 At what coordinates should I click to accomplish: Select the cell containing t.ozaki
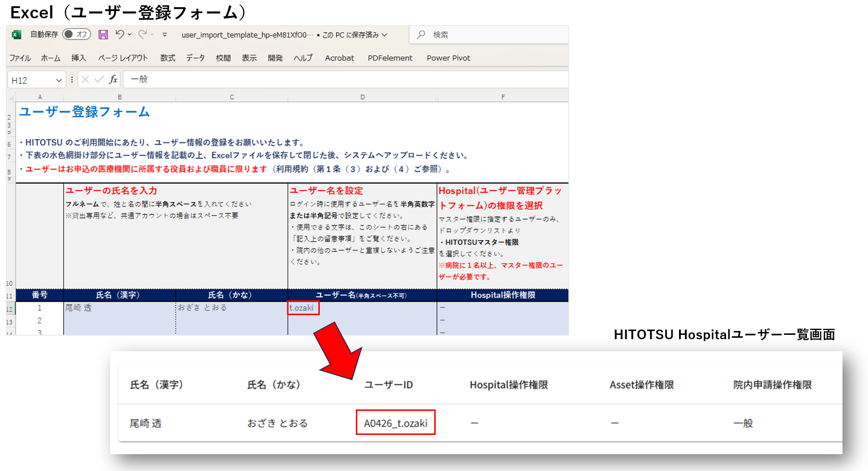[303, 308]
